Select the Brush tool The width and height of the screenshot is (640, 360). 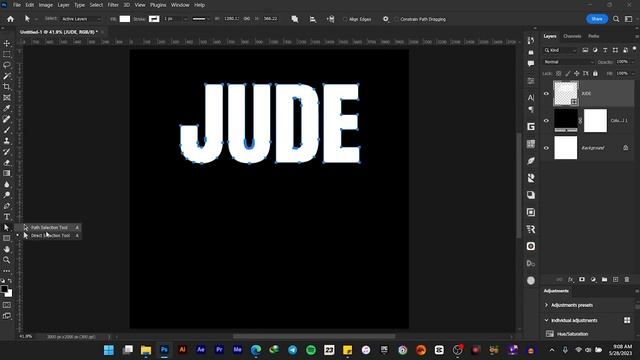7,130
